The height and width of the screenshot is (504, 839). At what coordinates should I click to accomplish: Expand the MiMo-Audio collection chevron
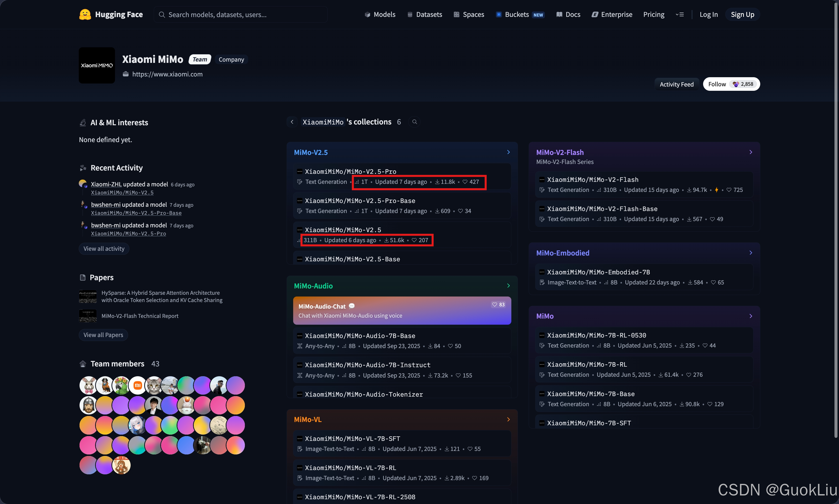[508, 286]
